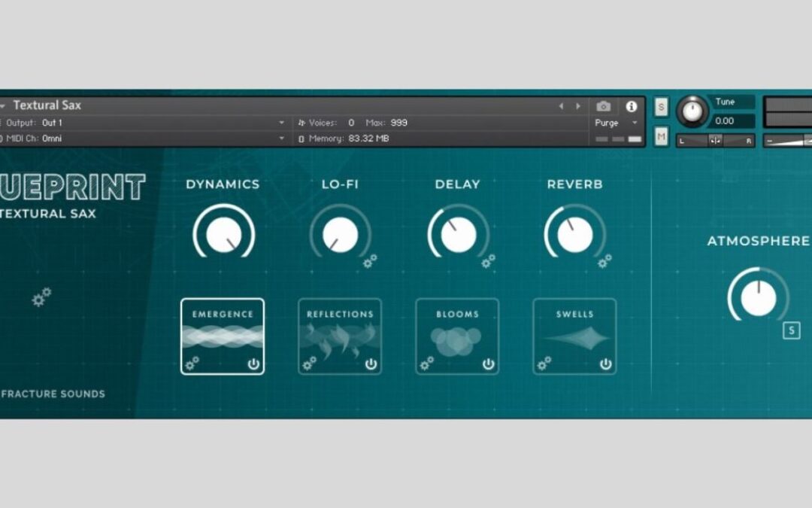812x508 pixels.
Task: Open the Reverb effect settings gears
Action: point(604,261)
